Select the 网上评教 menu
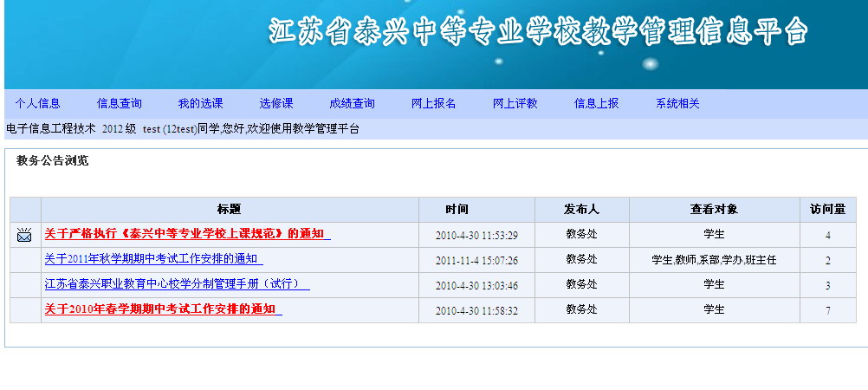The width and height of the screenshot is (868, 390). (x=515, y=103)
